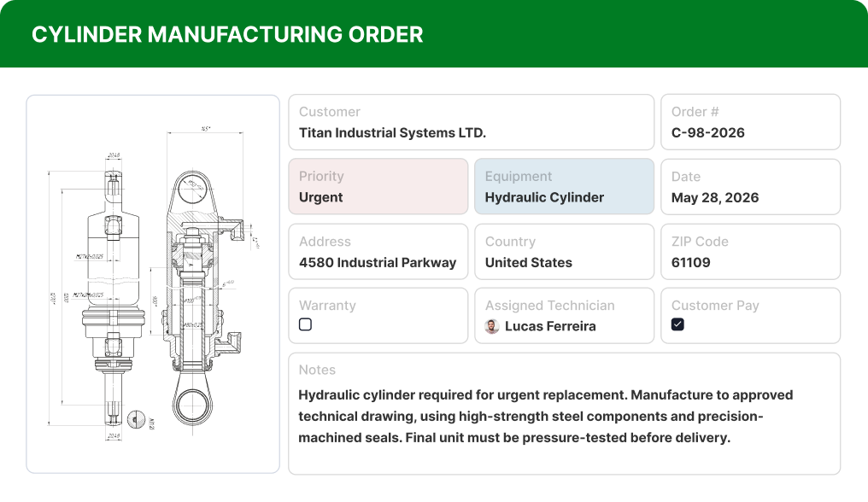
Task: Open the Equipment field Hydraulic Cylinder
Action: (564, 186)
